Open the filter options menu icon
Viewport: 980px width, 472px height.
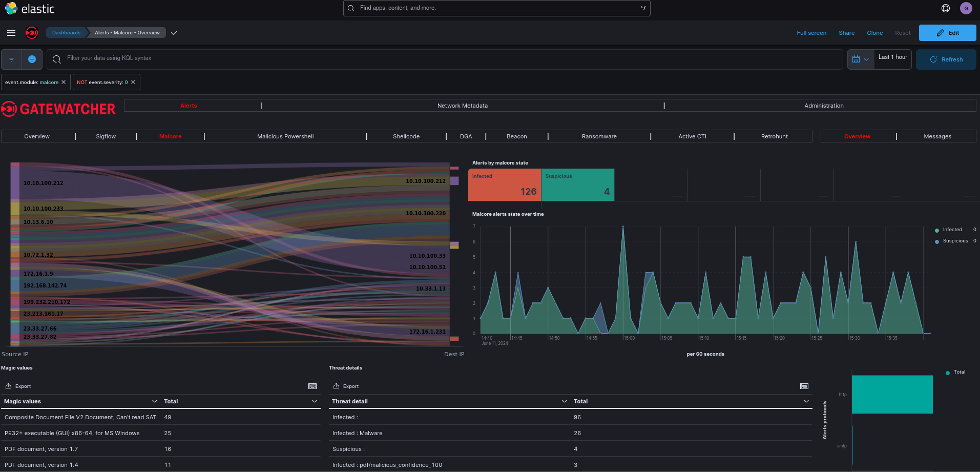point(11,59)
